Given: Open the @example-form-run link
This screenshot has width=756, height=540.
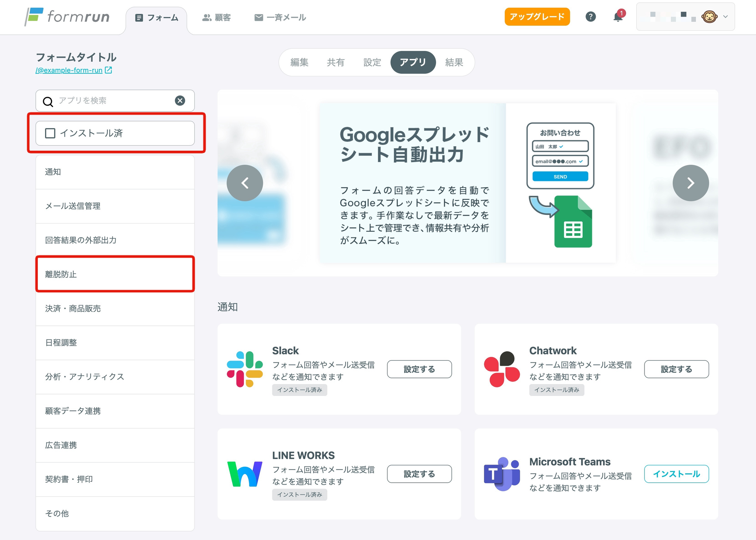Looking at the screenshot, I should point(69,70).
